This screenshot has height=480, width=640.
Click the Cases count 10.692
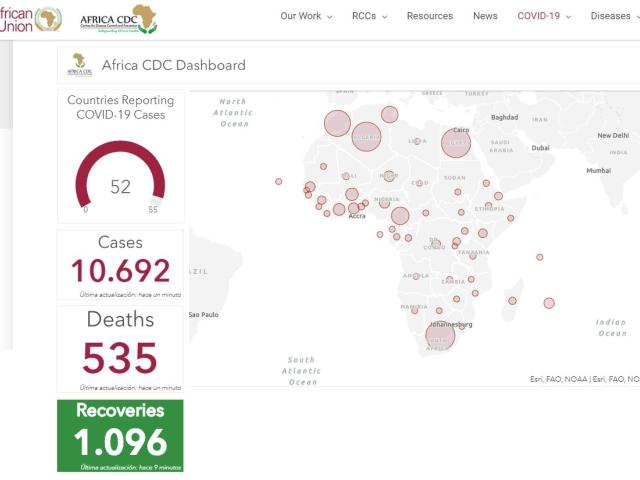point(120,271)
